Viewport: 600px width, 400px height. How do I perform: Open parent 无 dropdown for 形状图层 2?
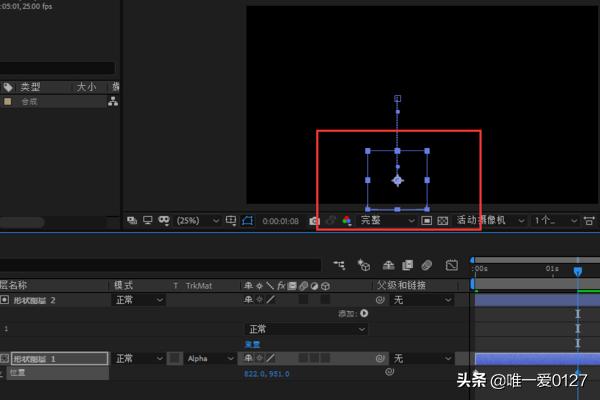(x=422, y=300)
